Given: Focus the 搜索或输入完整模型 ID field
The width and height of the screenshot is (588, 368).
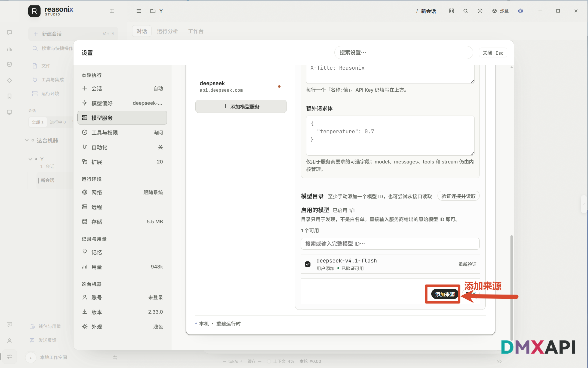Looking at the screenshot, I should (390, 244).
